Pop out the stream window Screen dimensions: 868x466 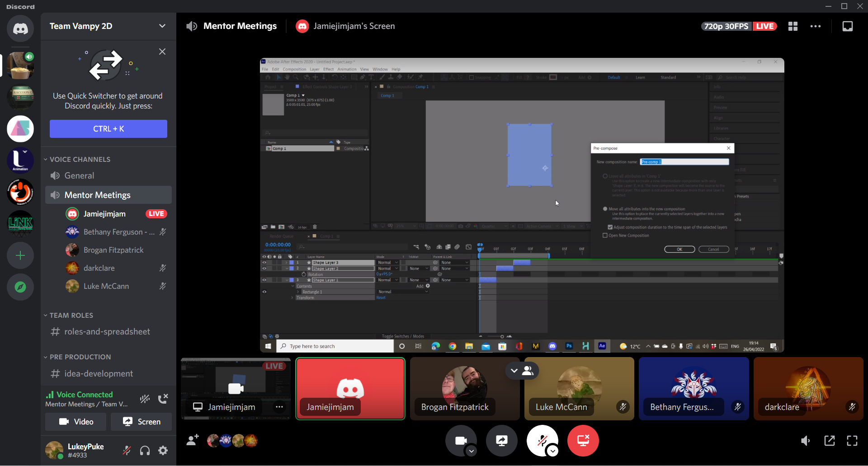(x=830, y=441)
